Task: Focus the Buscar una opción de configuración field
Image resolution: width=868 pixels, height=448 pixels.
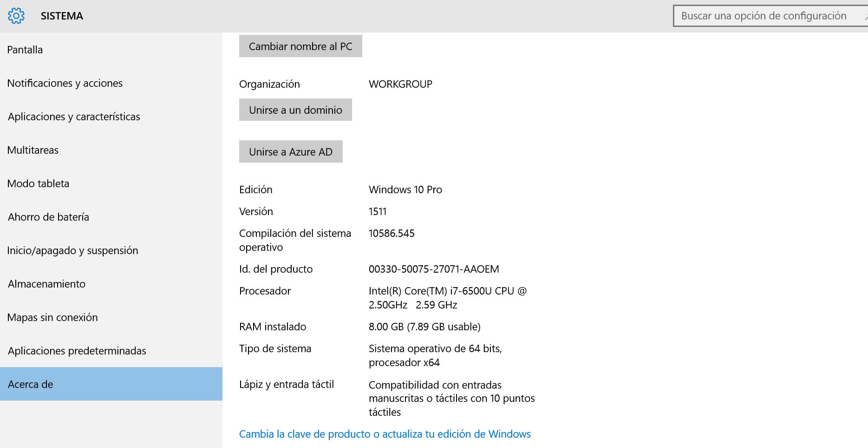Action: (770, 16)
